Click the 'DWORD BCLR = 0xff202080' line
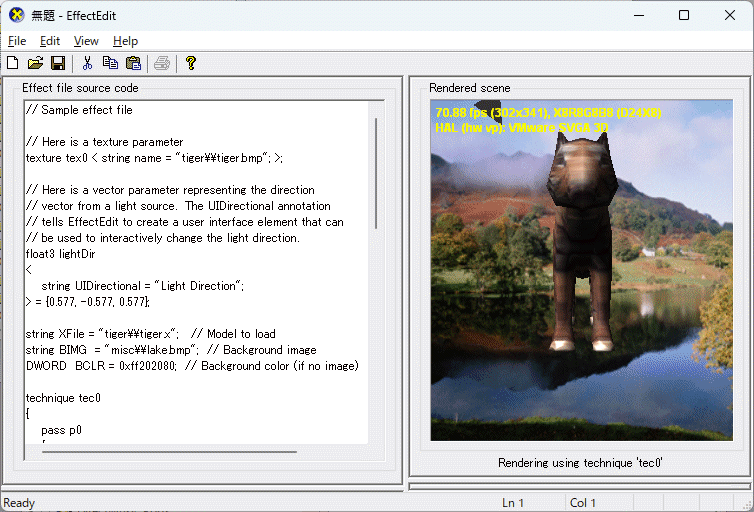Image resolution: width=754 pixels, height=512 pixels. click(x=192, y=366)
